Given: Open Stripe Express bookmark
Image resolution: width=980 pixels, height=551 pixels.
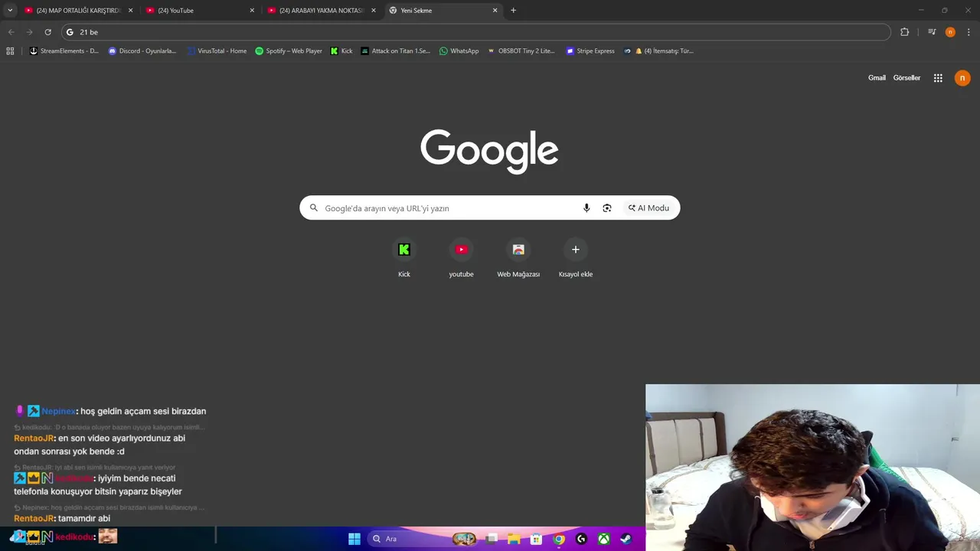Looking at the screenshot, I should point(590,51).
